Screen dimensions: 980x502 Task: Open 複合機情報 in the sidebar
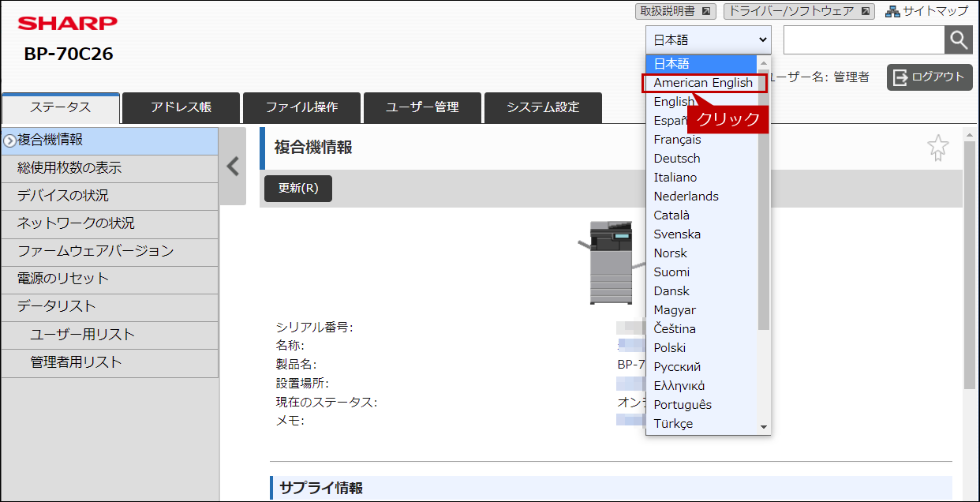point(110,140)
